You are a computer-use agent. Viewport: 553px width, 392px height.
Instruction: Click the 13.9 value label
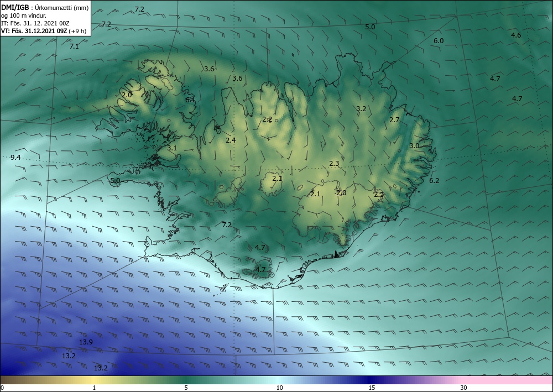coord(86,342)
